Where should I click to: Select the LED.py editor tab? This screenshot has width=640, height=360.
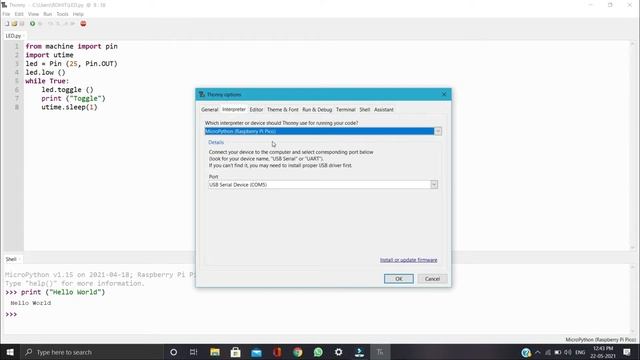click(13, 36)
